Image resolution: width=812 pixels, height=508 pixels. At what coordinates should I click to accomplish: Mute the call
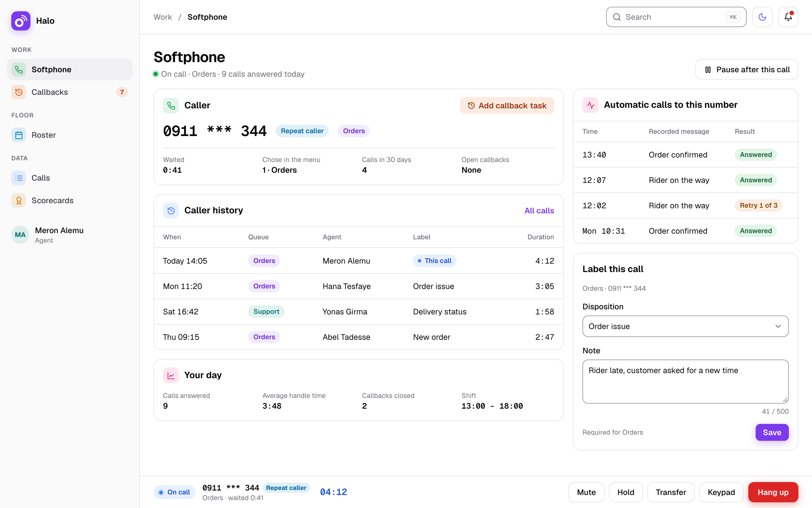586,492
